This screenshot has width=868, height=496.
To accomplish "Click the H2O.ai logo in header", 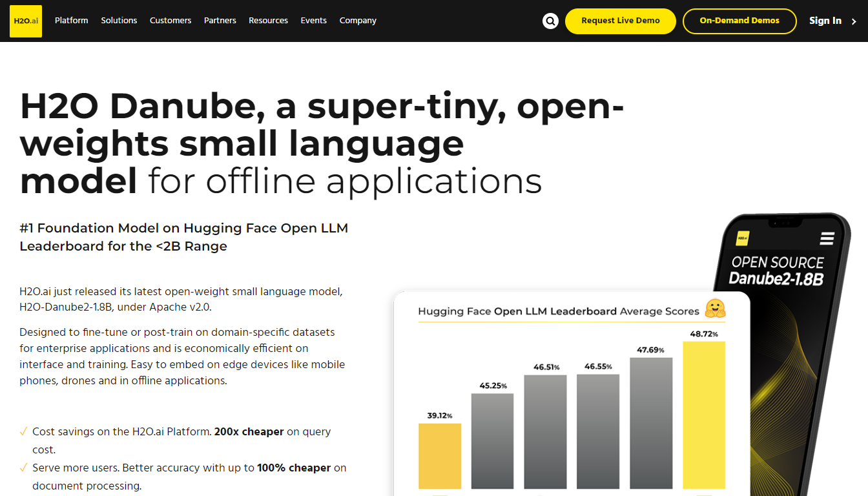I will pyautogui.click(x=26, y=21).
